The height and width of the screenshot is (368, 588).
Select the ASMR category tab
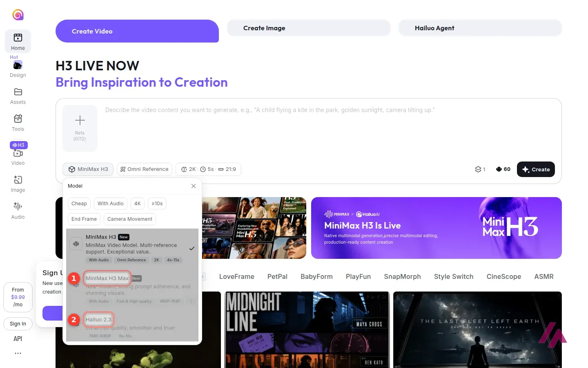tap(544, 277)
